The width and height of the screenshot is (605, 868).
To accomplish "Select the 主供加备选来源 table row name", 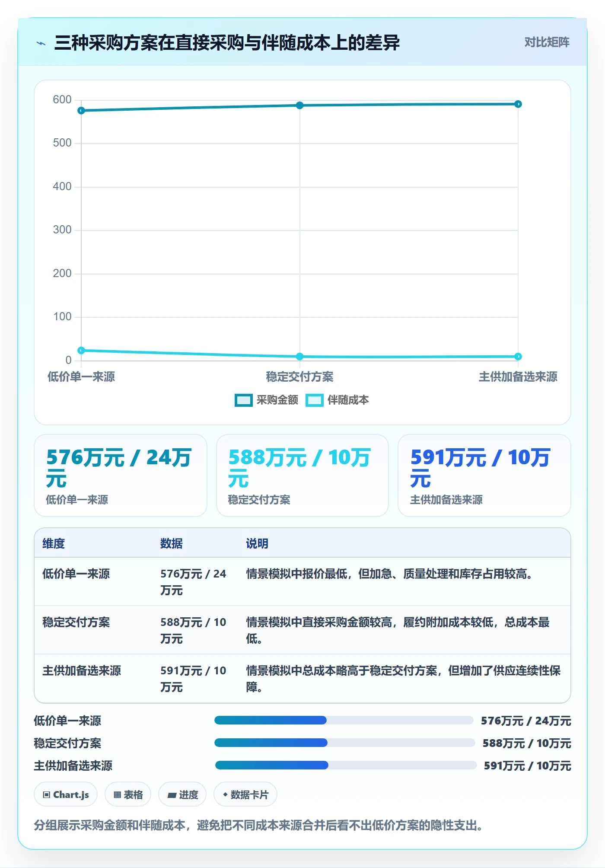I will (x=82, y=670).
